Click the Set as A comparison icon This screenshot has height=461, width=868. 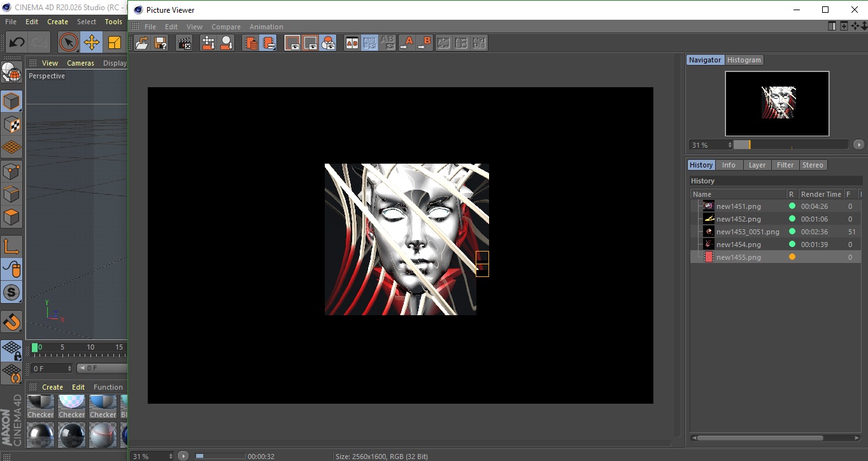[406, 43]
